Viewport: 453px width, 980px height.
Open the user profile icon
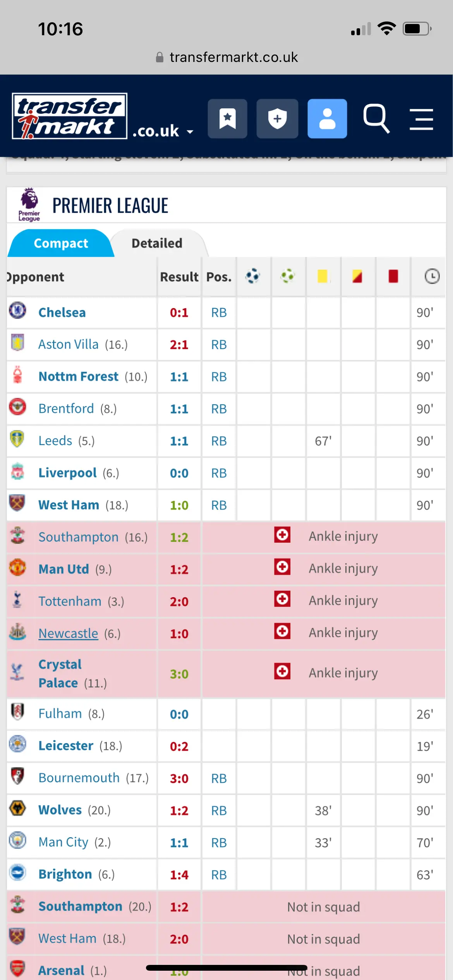tap(327, 118)
